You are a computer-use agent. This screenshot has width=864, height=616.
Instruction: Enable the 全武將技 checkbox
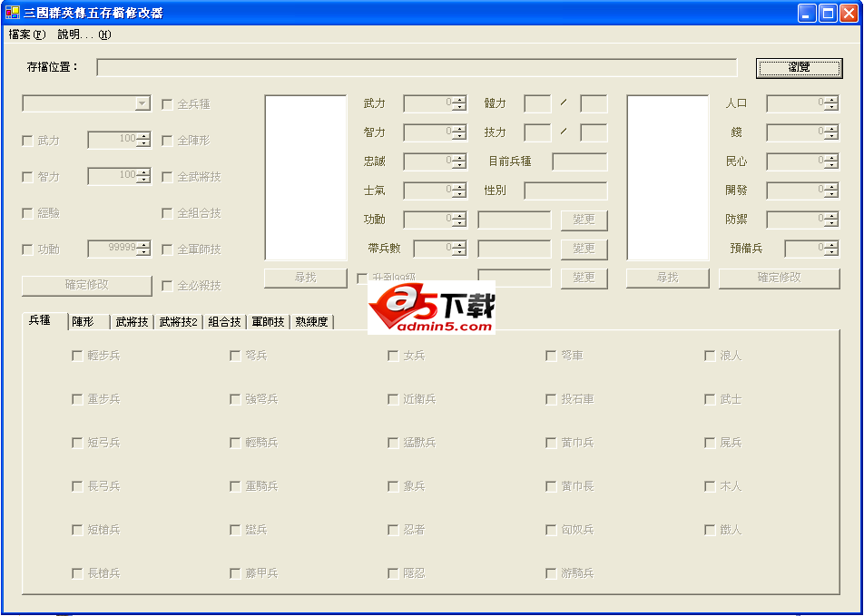[x=167, y=177]
